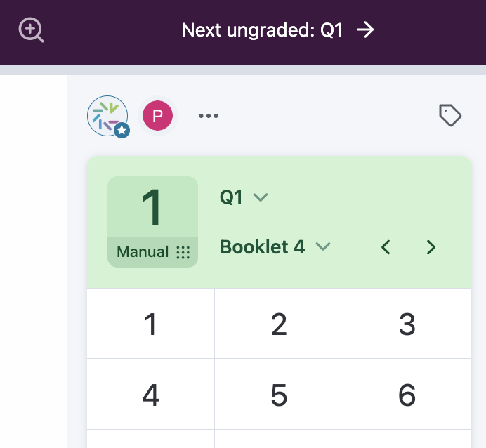This screenshot has height=448, width=486.
Task: Select the pink P user avatar
Action: (157, 116)
